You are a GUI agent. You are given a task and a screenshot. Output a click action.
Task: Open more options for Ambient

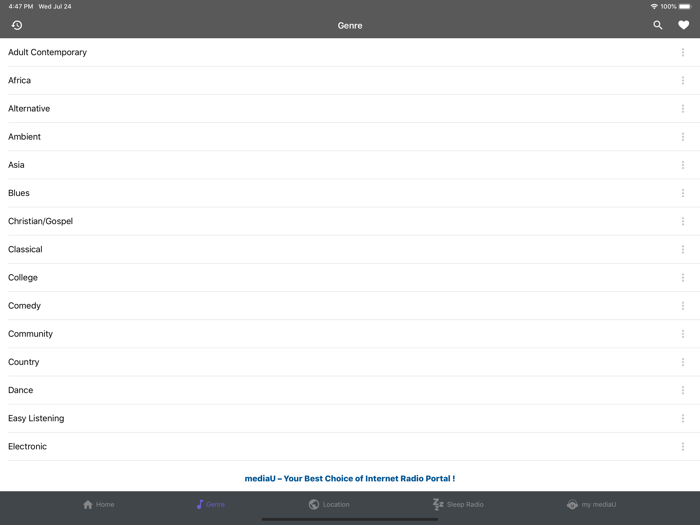683,137
